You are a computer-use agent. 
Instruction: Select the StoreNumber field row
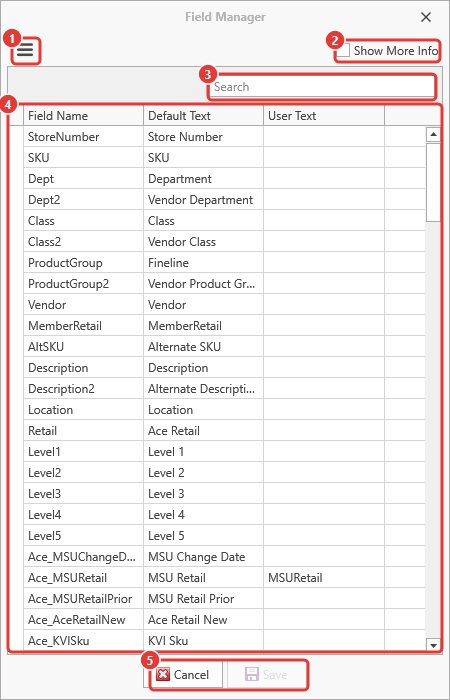(224, 137)
